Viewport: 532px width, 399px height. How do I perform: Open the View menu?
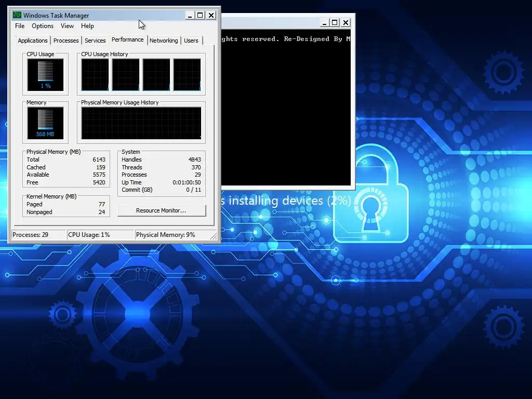[x=67, y=26]
